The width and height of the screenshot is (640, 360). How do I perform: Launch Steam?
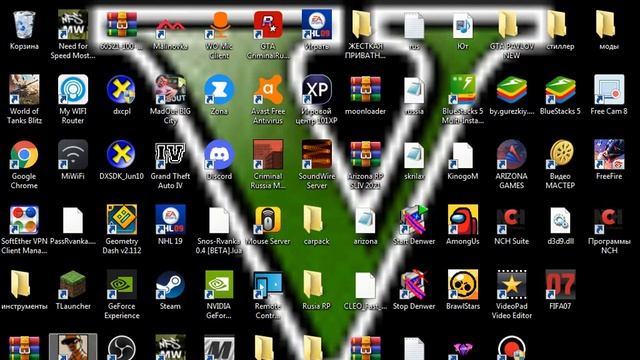170,285
